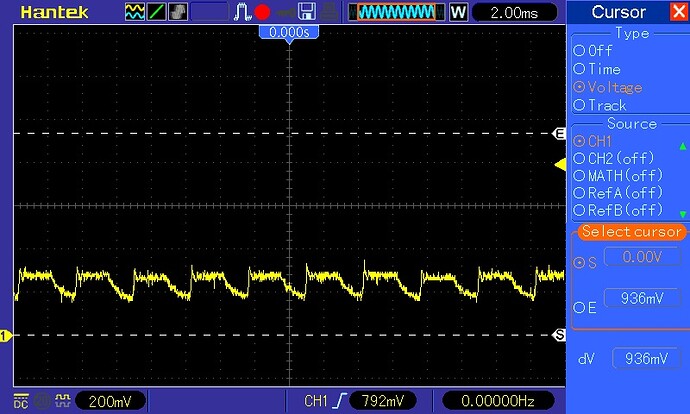690x414 pixels.
Task: Choose Track cursor type
Action: [599, 105]
